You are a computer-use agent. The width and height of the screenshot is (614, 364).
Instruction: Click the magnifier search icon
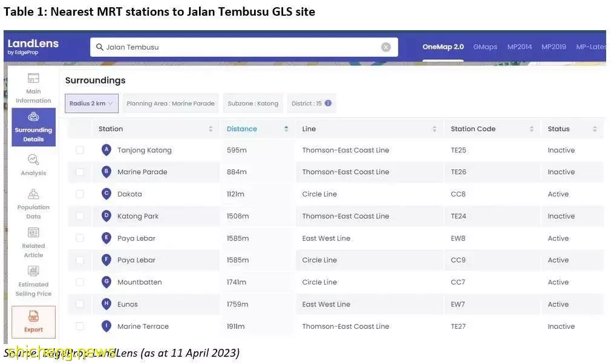click(x=99, y=47)
